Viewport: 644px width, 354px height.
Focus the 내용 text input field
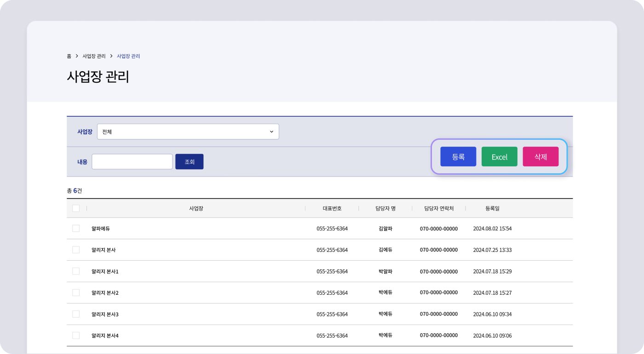coord(132,162)
